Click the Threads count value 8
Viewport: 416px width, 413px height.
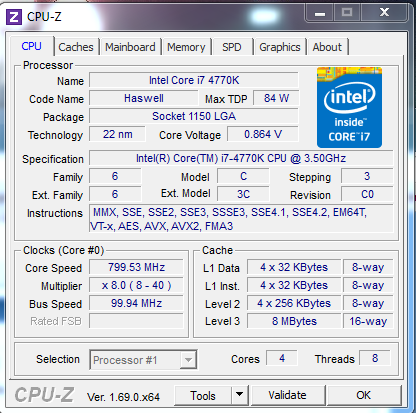coord(375,358)
